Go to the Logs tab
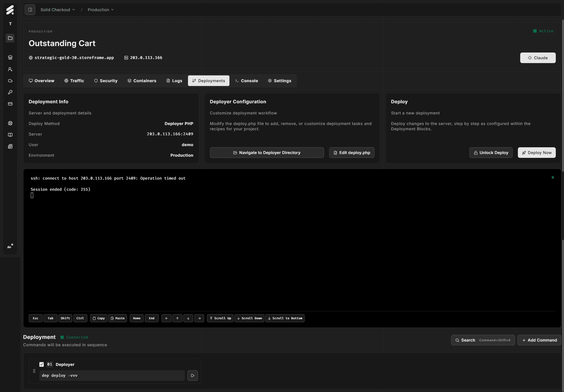 coord(174,81)
